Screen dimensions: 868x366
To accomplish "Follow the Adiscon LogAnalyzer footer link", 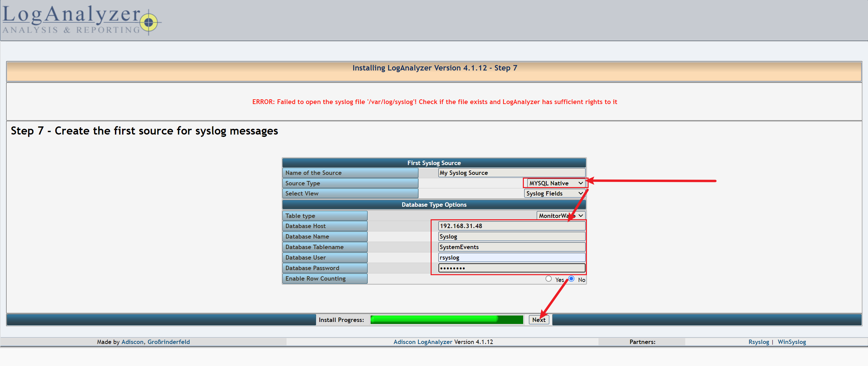I will pyautogui.click(x=422, y=342).
